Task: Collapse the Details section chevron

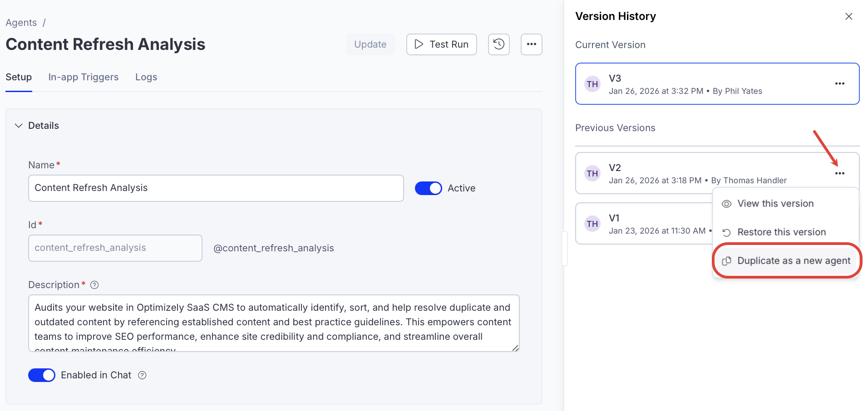Action: (19, 126)
